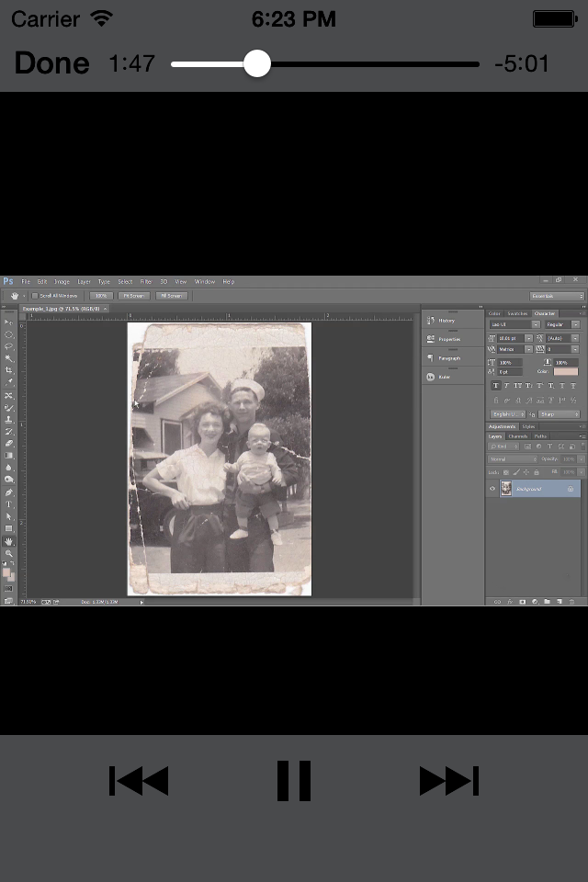The height and width of the screenshot is (882, 588).
Task: Go back to the previous track
Action: point(139,781)
